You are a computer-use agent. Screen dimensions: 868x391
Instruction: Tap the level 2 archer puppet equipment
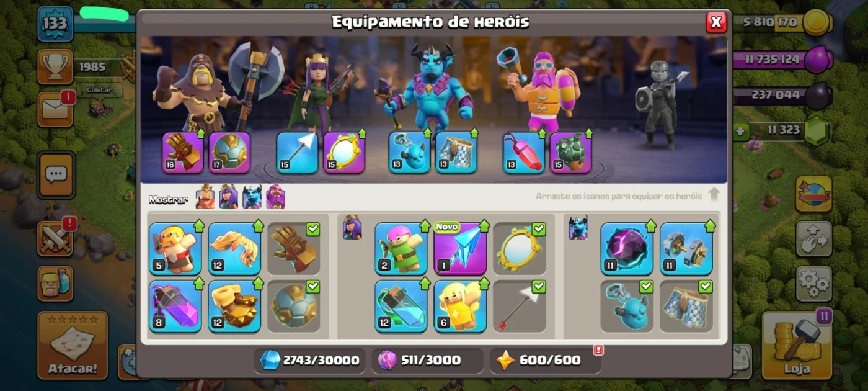401,249
